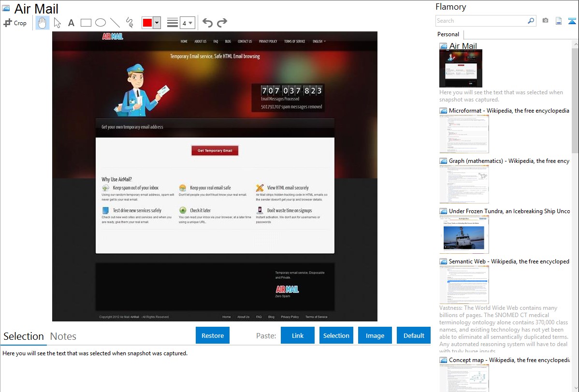Open the Selection tab
This screenshot has width=579, height=392.
click(x=24, y=336)
